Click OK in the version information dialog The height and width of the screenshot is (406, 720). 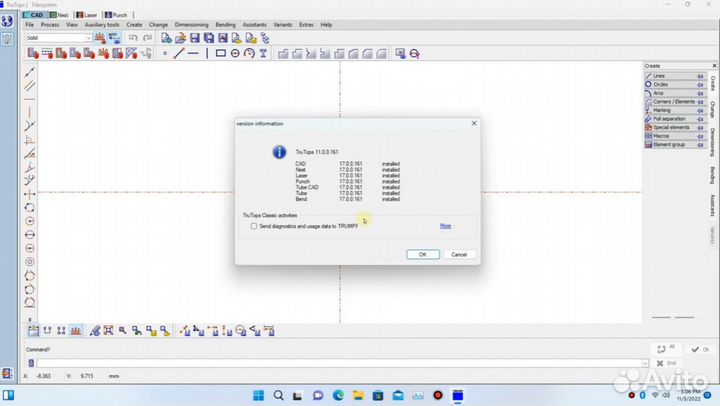tap(422, 254)
